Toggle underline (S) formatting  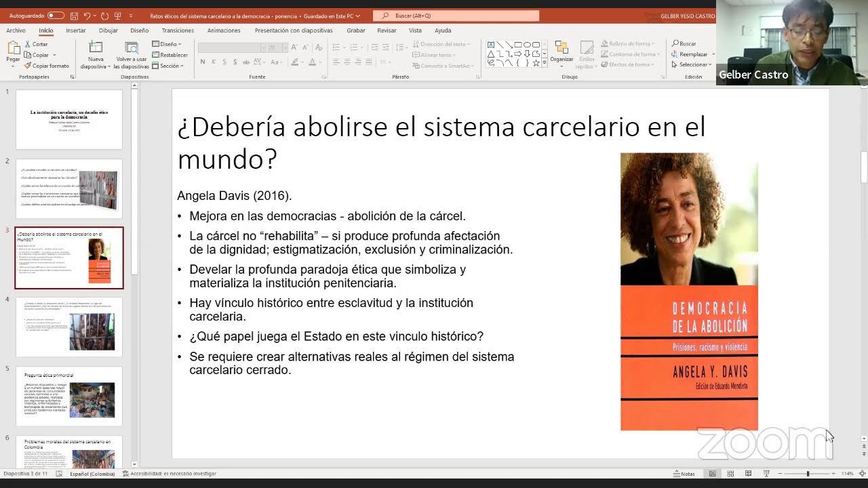(x=224, y=62)
